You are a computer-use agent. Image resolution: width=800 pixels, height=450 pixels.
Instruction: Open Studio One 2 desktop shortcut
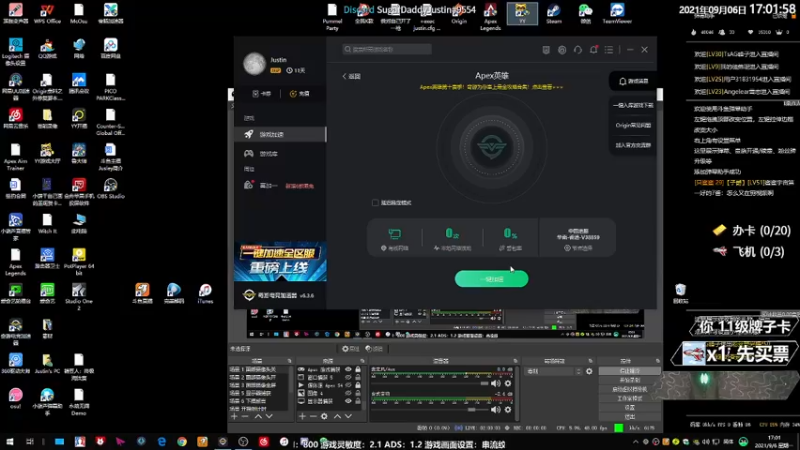pyautogui.click(x=79, y=297)
